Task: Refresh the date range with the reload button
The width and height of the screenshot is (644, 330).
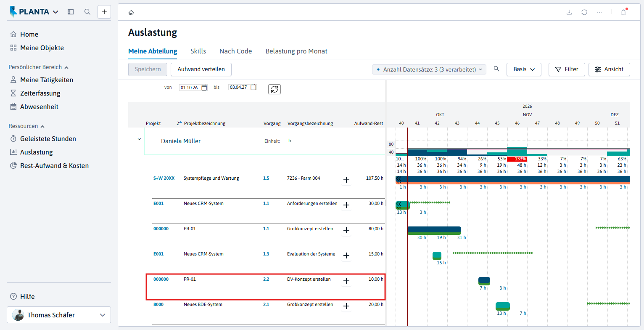Action: coord(274,89)
